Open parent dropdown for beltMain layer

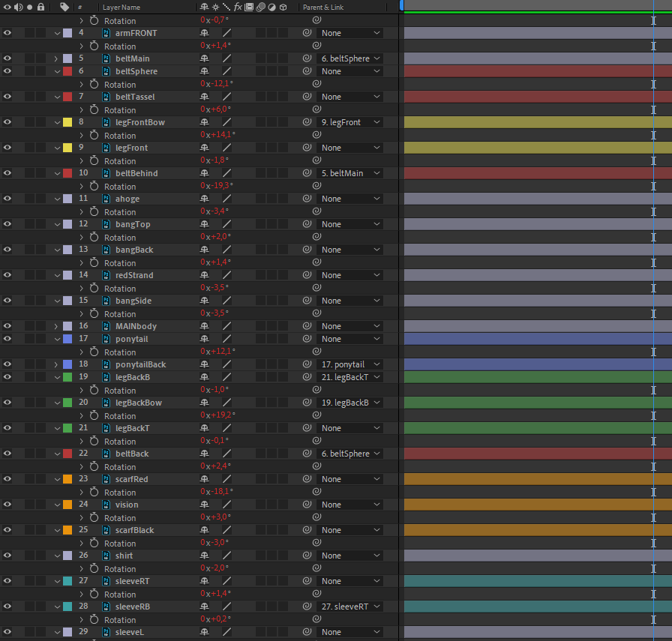[x=349, y=58]
